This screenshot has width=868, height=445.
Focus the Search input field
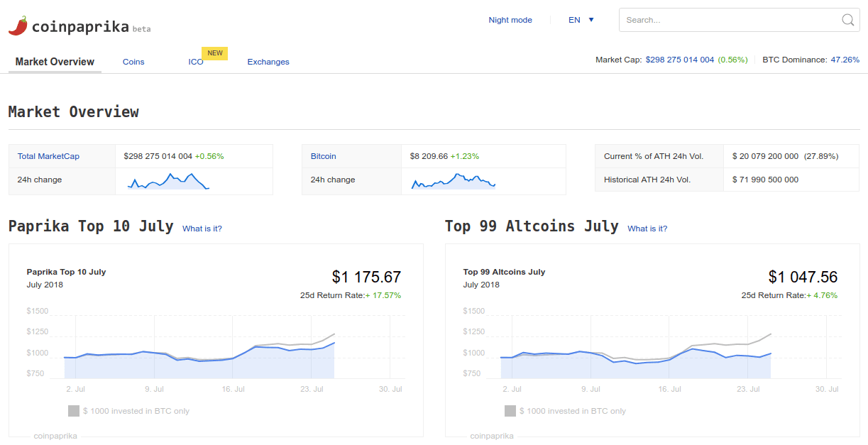(739, 20)
